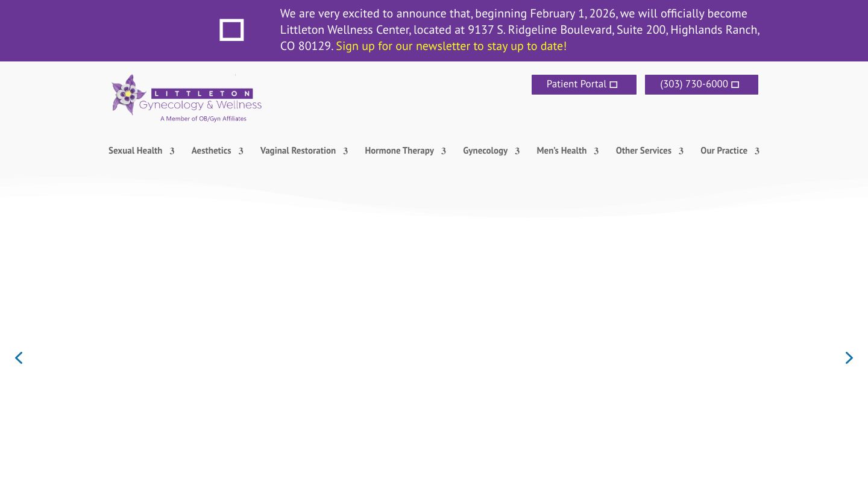Expand the Gynecology dropdown arrow
The width and height of the screenshot is (868, 488).
(x=517, y=151)
